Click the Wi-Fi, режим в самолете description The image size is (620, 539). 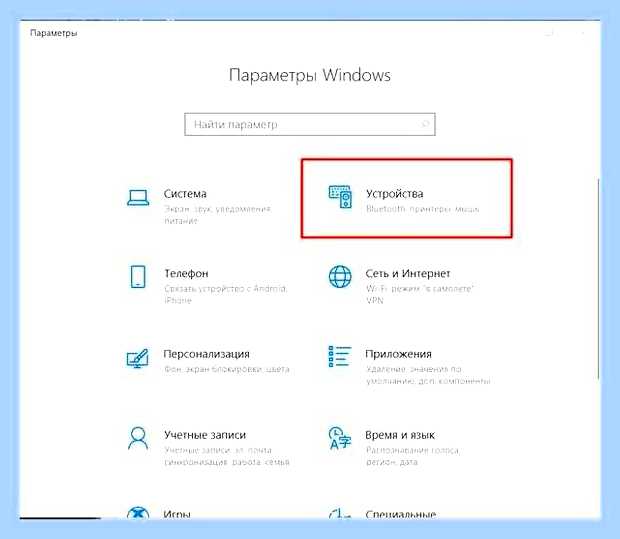click(420, 295)
